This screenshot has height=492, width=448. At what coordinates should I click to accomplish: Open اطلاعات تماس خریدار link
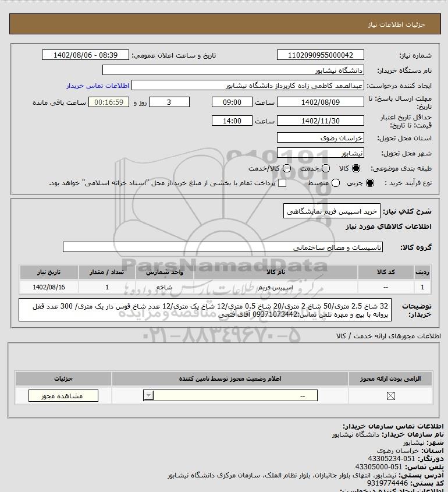(x=98, y=86)
